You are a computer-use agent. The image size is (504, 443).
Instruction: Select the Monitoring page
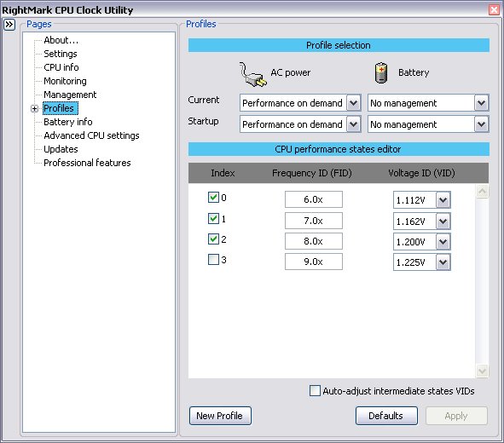pos(66,81)
